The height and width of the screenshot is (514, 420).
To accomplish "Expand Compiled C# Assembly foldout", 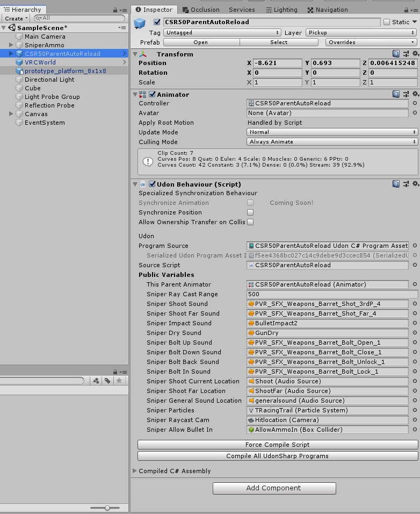I will 135,471.
